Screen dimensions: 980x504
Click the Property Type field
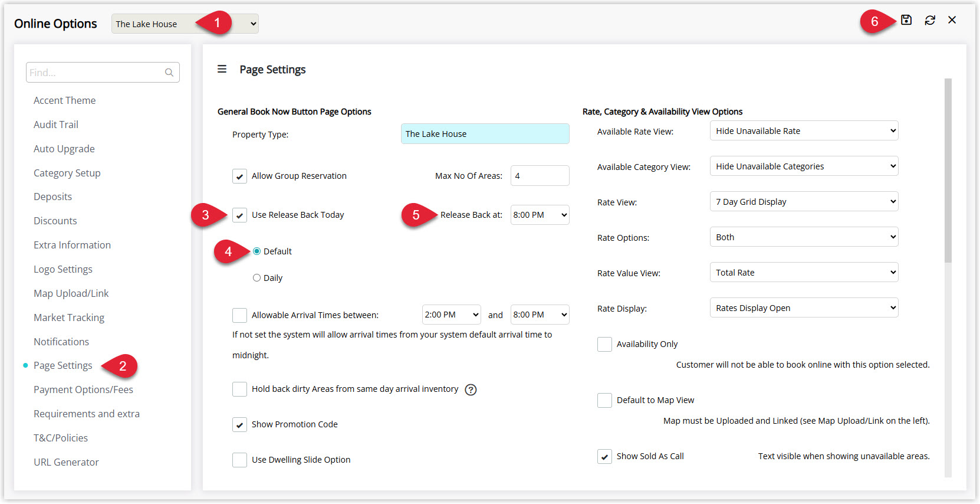point(485,134)
